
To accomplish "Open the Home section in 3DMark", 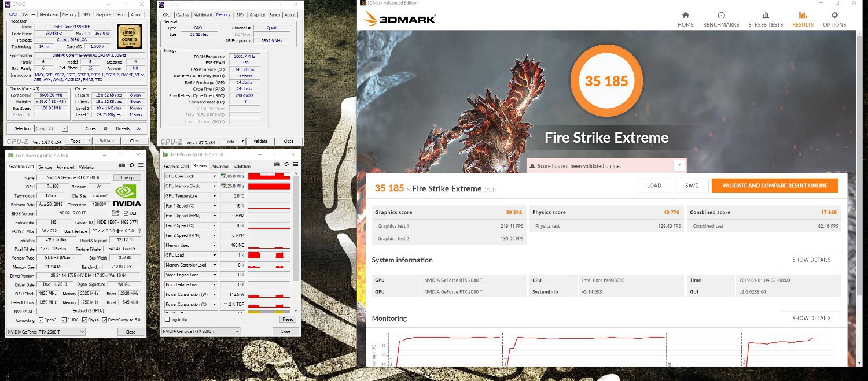I will pyautogui.click(x=686, y=19).
